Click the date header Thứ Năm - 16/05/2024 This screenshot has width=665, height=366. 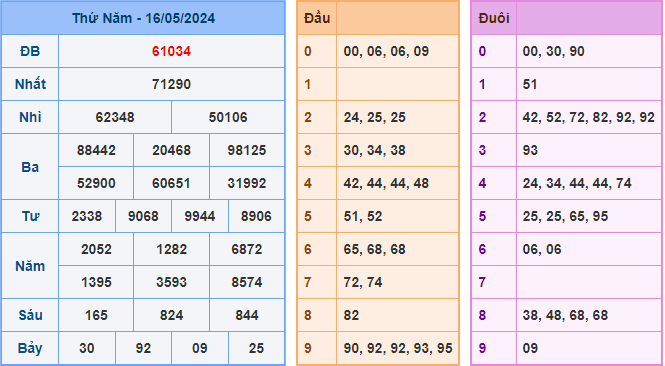(x=143, y=18)
